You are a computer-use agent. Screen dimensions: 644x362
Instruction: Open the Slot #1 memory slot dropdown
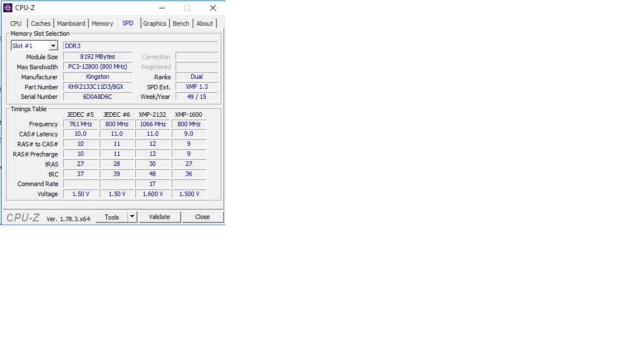[34, 46]
